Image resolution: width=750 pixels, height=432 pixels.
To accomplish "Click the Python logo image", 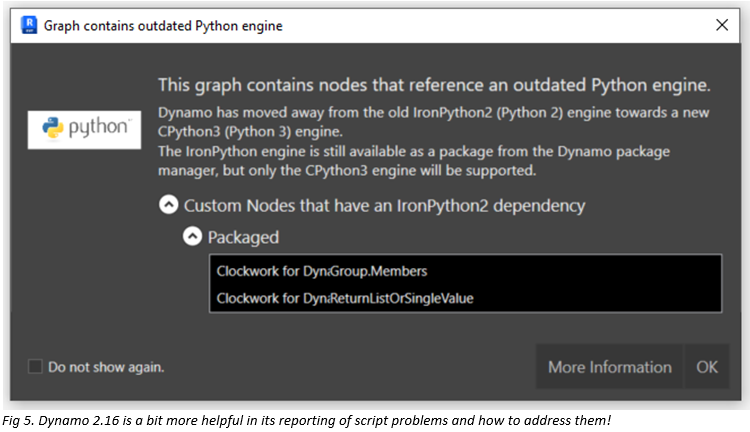I will 84,130.
